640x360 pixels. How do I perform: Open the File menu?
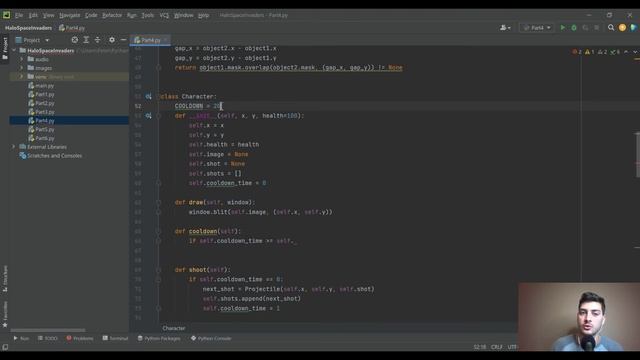click(19, 15)
